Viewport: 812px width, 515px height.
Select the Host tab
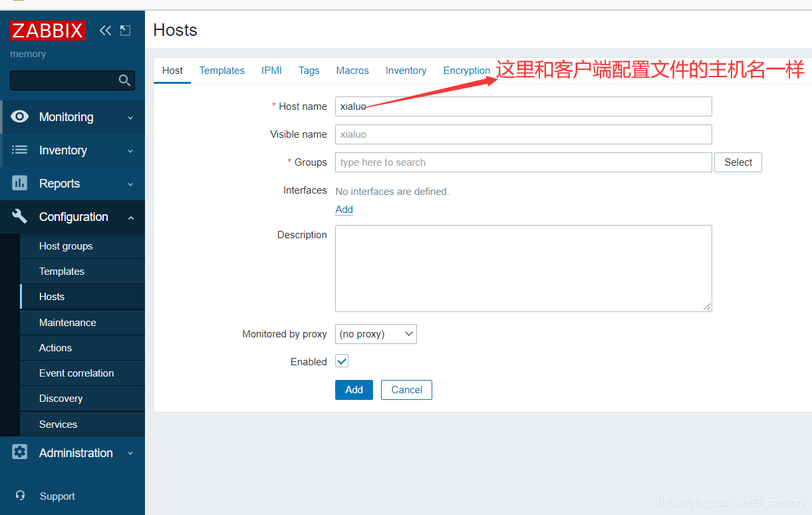(172, 71)
